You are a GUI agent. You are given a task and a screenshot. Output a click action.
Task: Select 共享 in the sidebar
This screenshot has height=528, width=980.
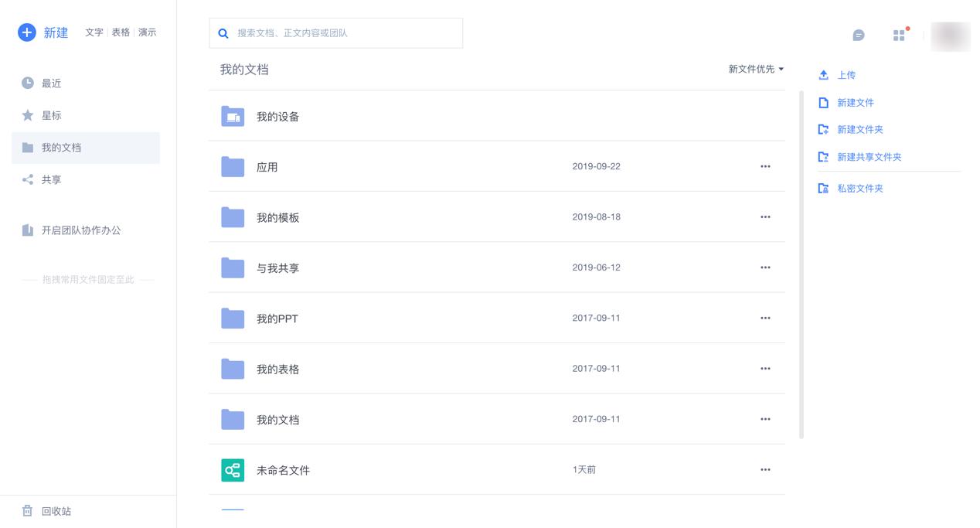click(51, 180)
